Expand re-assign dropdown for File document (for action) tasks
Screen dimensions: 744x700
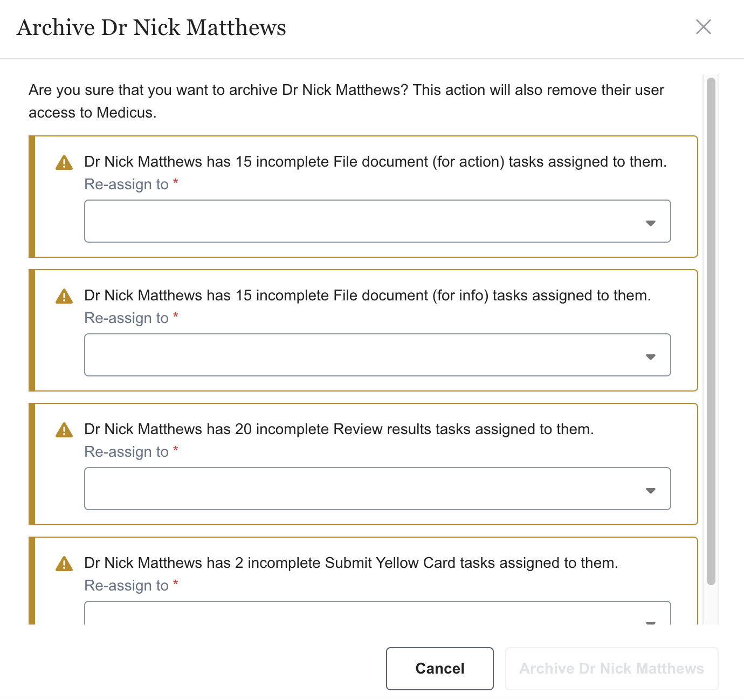[377, 221]
